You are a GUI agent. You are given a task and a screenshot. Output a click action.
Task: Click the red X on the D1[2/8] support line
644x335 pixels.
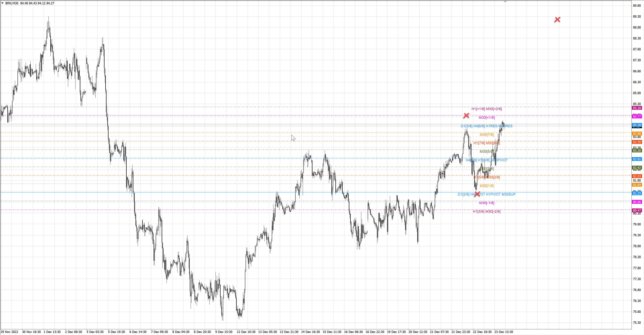477,194
